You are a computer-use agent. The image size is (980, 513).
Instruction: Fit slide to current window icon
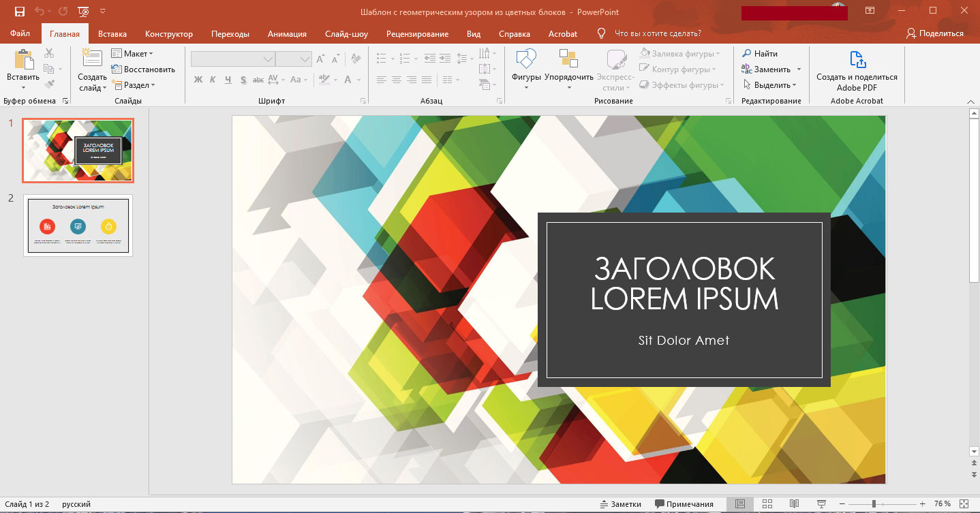tap(964, 504)
